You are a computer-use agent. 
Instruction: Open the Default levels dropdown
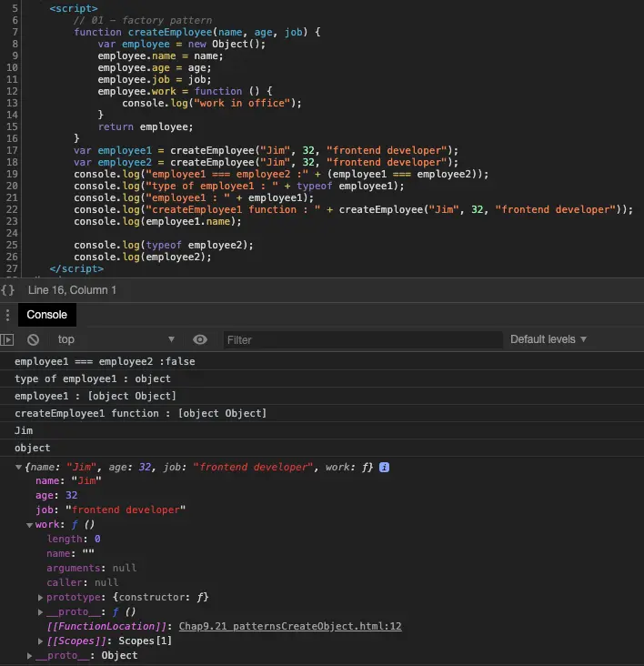(x=548, y=339)
